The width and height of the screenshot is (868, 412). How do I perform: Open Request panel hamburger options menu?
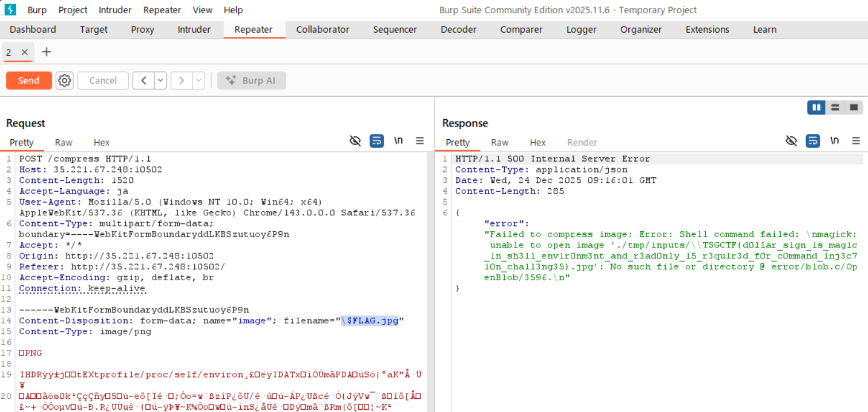pos(420,141)
